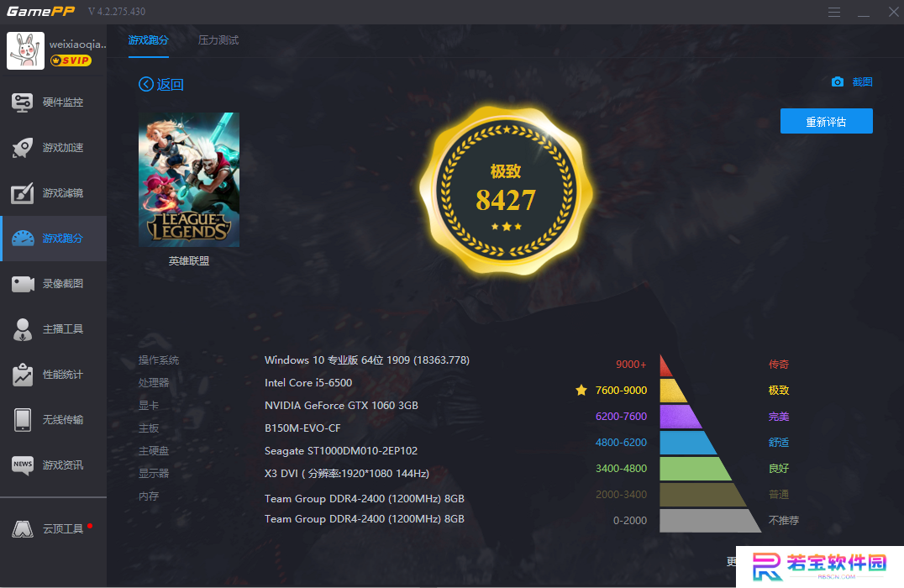
Task: Click the Intel Core i5-6500 text
Action: tap(307, 383)
